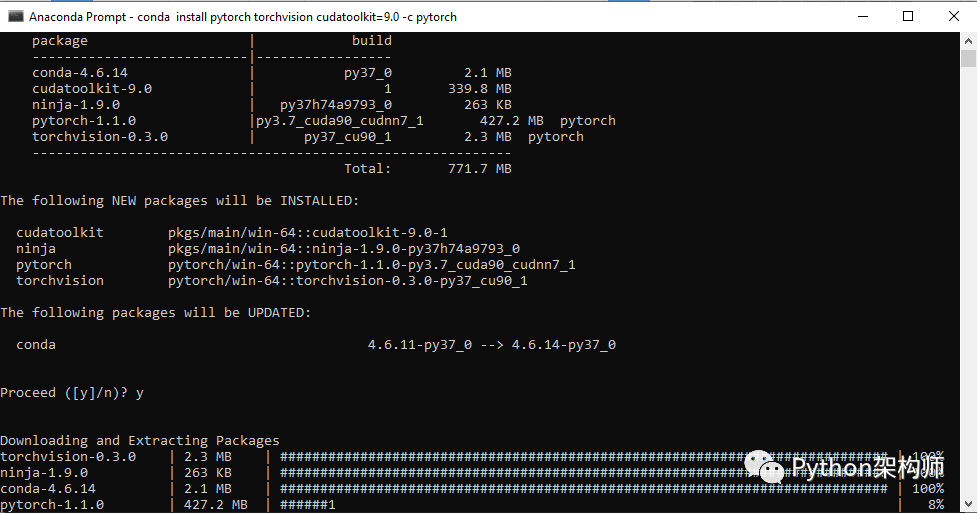Click 'pkgs/main/win-64::ninja-1.9.0-py37h74a9793_0' path
The height and width of the screenshot is (513, 977).
(344, 249)
